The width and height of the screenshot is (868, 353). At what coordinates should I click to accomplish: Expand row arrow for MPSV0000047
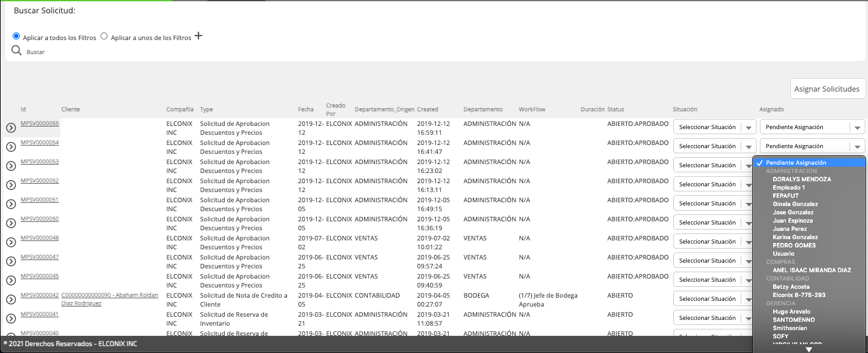click(11, 261)
